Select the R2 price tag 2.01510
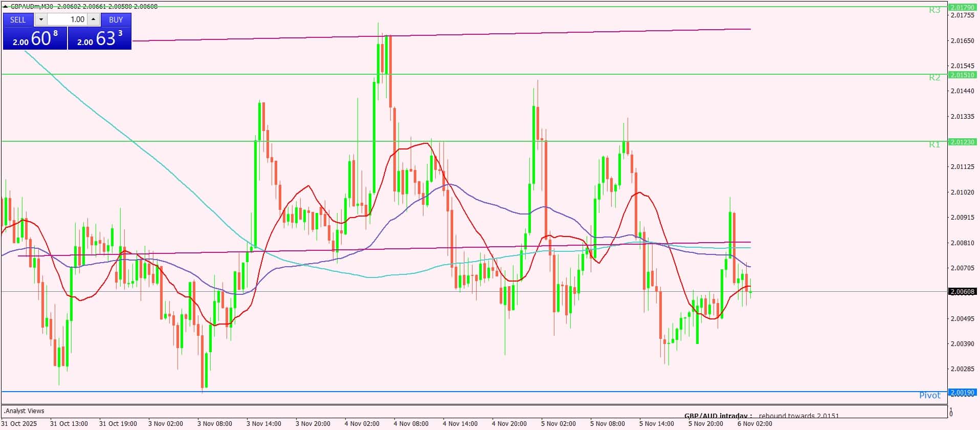 click(x=962, y=75)
